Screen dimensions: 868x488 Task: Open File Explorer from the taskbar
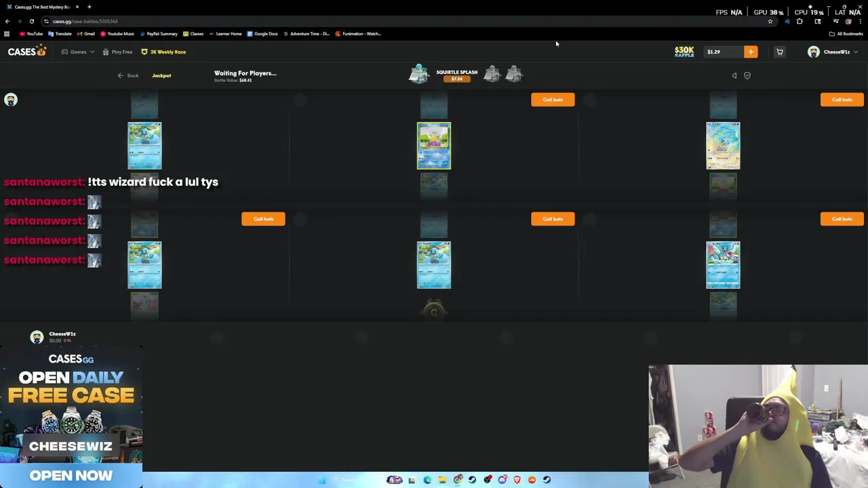(x=442, y=480)
